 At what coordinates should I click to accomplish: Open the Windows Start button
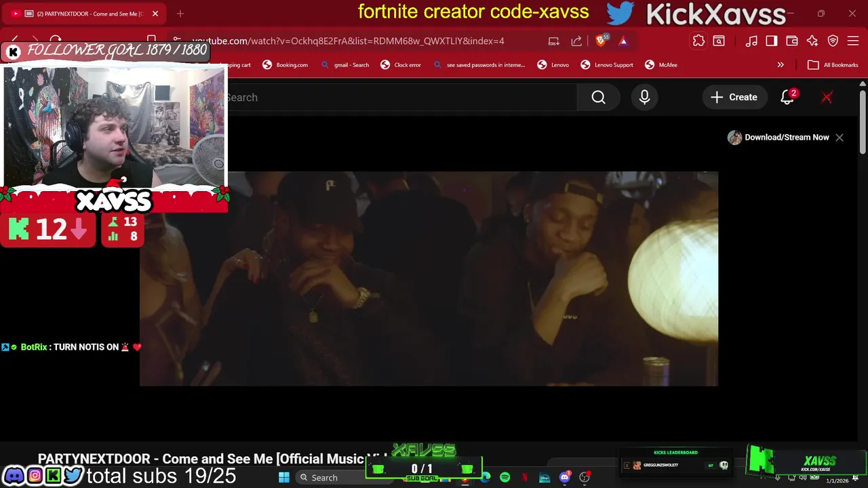pos(284,478)
